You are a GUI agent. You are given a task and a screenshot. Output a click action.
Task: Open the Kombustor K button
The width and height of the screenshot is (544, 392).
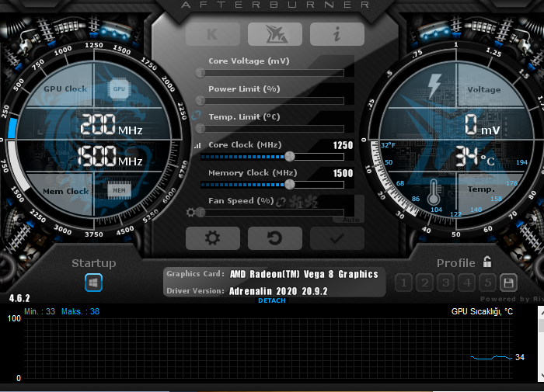click(x=213, y=34)
